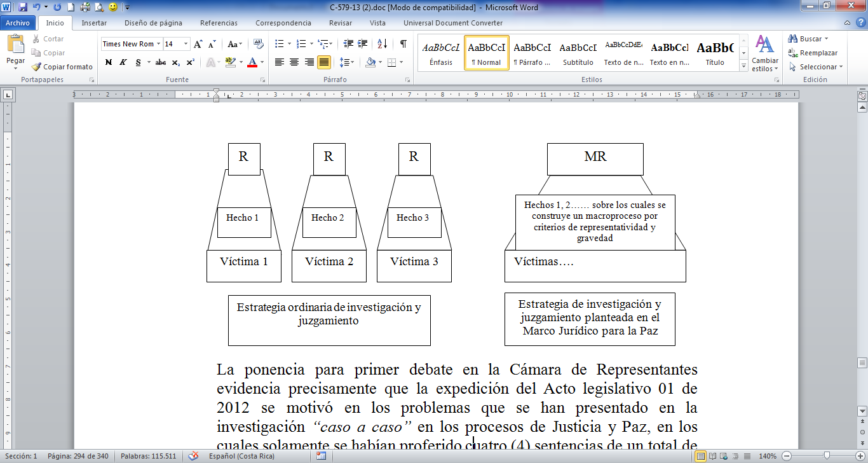Screen dimensions: 868x463
Task: Click the clear formatting icon
Action: point(258,44)
